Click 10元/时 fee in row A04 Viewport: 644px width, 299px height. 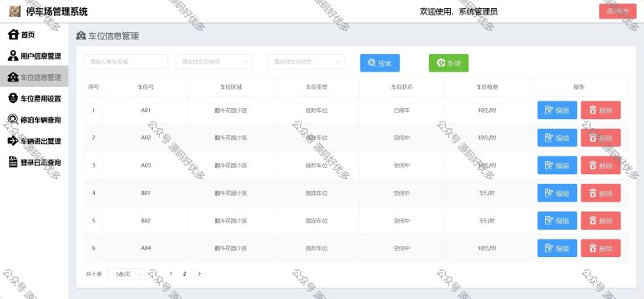point(487,248)
